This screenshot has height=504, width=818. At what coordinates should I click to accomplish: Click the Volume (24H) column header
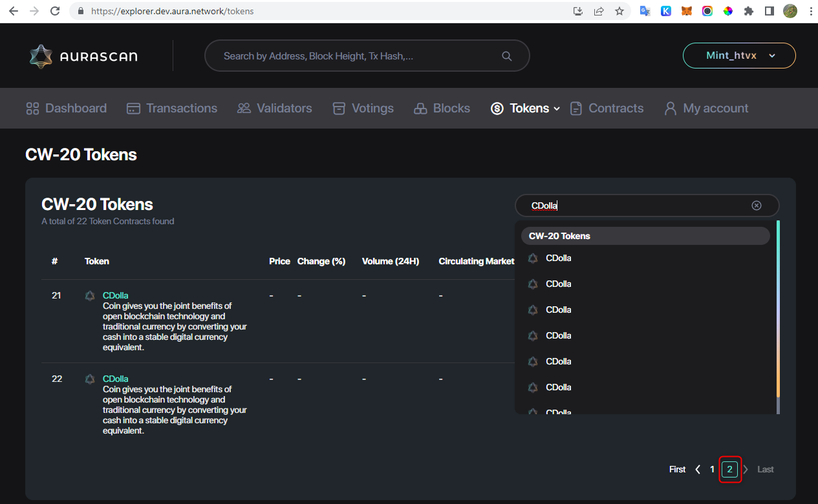pyautogui.click(x=391, y=262)
